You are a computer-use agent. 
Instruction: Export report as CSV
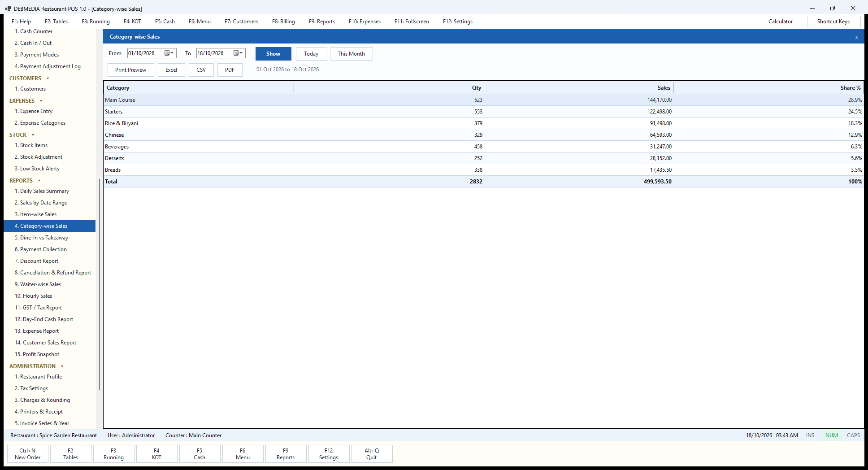201,70
